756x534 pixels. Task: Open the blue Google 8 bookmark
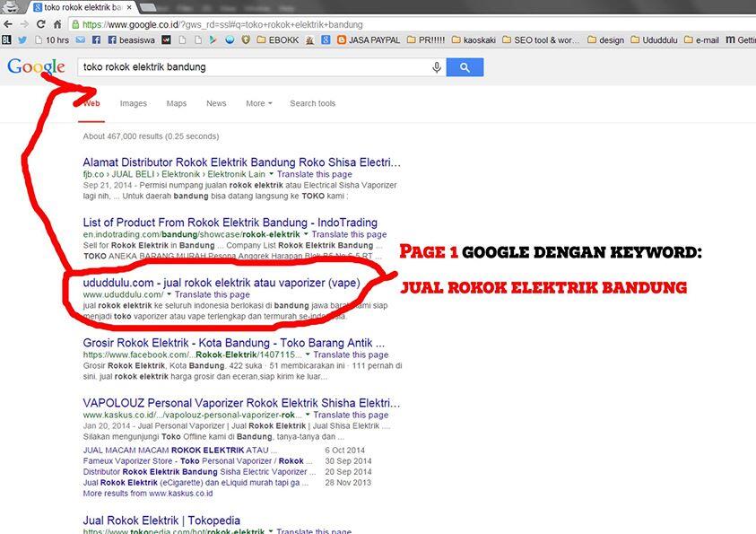coord(326,40)
